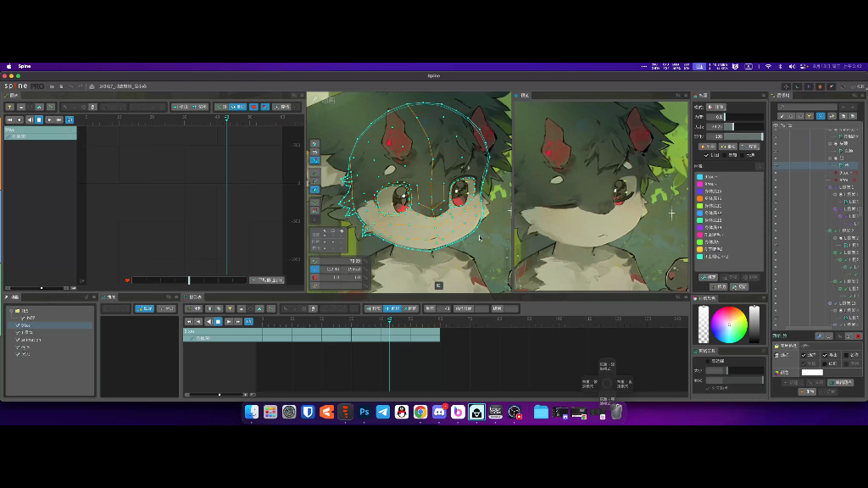Image resolution: width=868 pixels, height=488 pixels.
Task: Click the transparency strip beside color wheel
Action: point(703,324)
